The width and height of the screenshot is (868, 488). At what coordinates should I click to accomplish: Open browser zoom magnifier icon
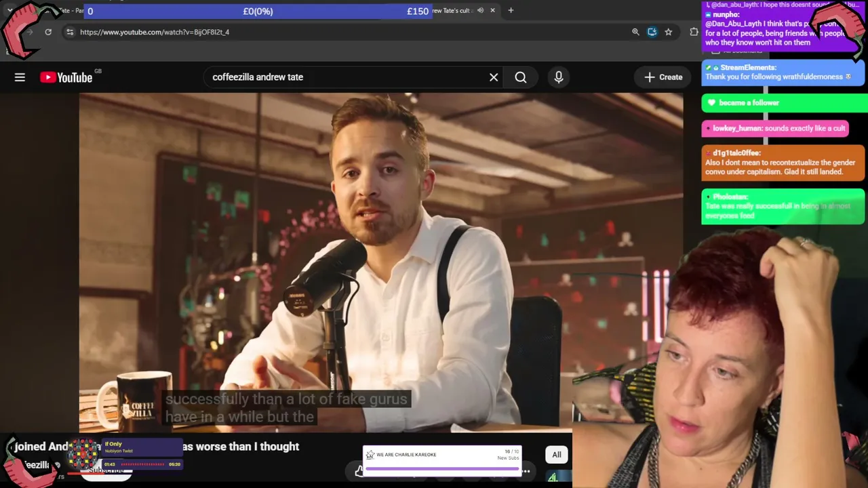[x=635, y=32]
